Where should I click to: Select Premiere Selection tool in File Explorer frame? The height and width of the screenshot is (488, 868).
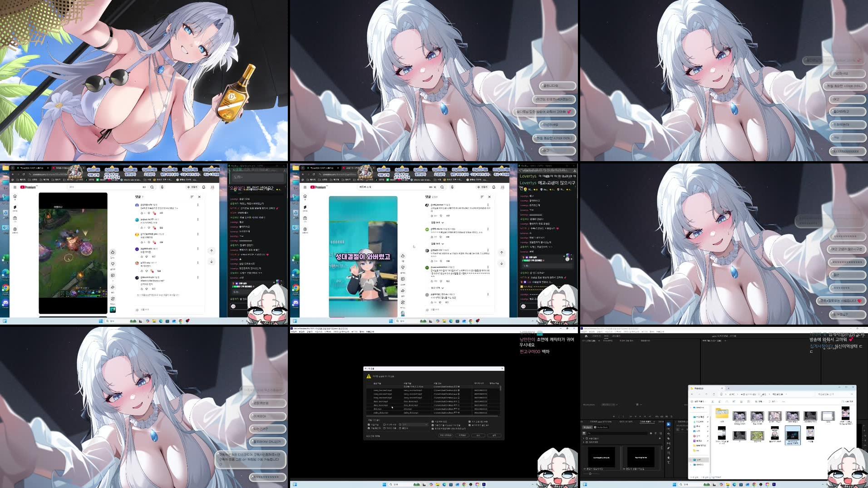point(669,424)
